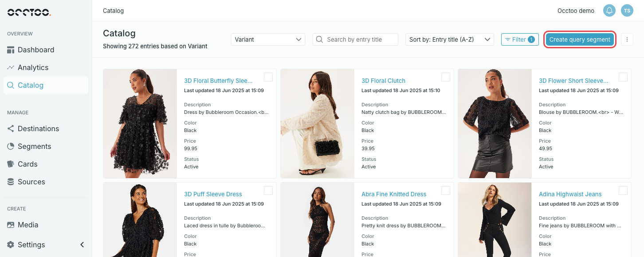Viewport: 644px width, 257px height.
Task: Focus the Search by entry title field
Action: [355, 39]
